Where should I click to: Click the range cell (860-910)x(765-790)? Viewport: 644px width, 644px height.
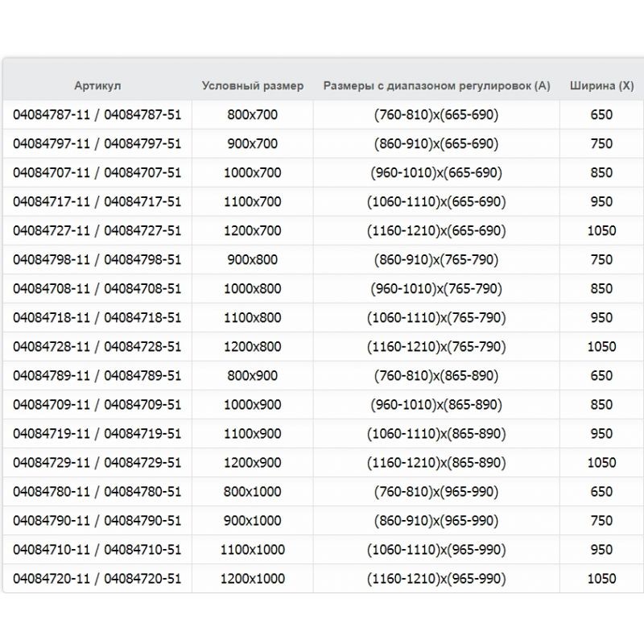tap(436, 259)
